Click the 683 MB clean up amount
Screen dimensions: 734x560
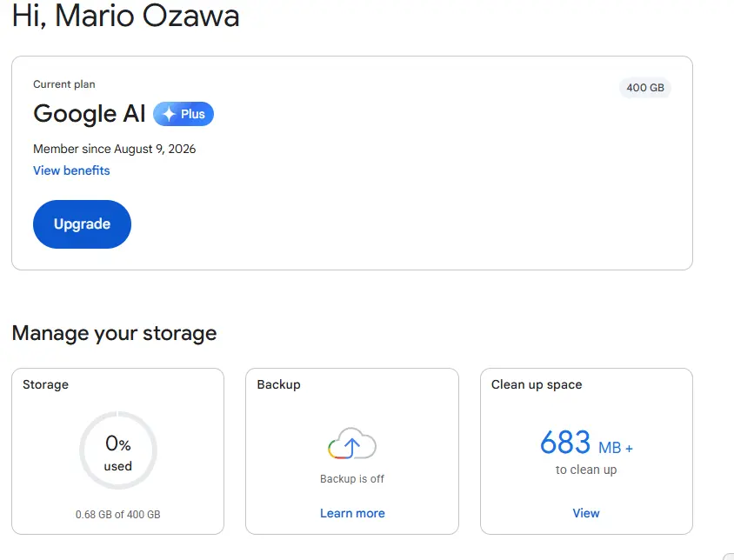pos(586,443)
